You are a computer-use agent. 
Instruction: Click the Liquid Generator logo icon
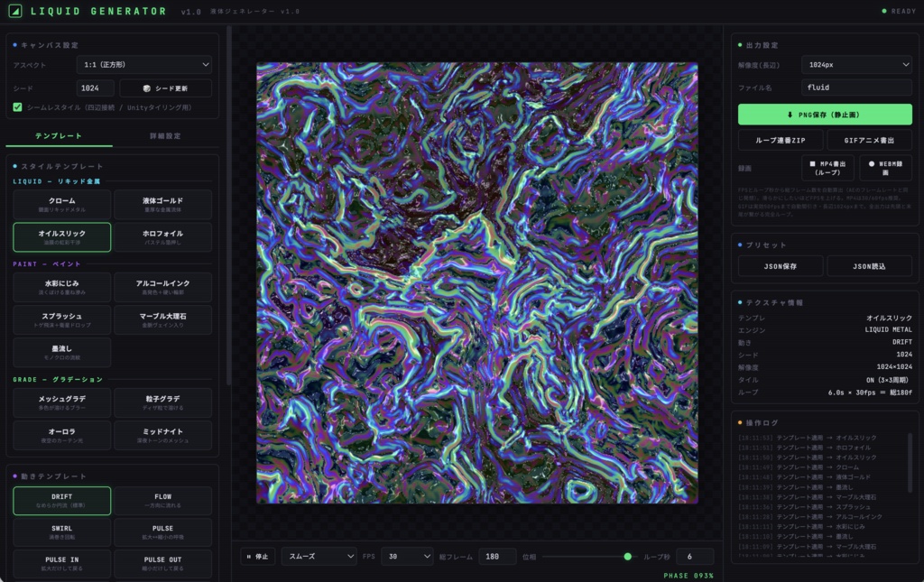pos(15,11)
